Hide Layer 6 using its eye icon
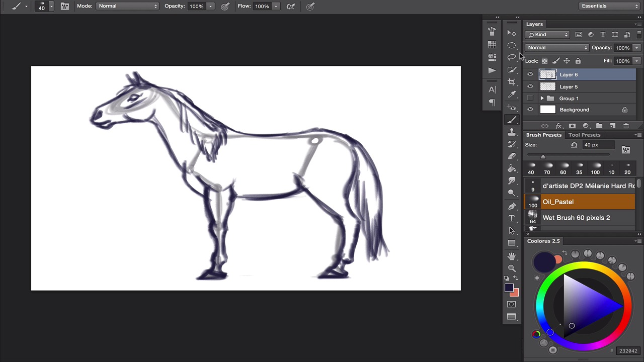This screenshot has width=644, height=362. pyautogui.click(x=530, y=74)
